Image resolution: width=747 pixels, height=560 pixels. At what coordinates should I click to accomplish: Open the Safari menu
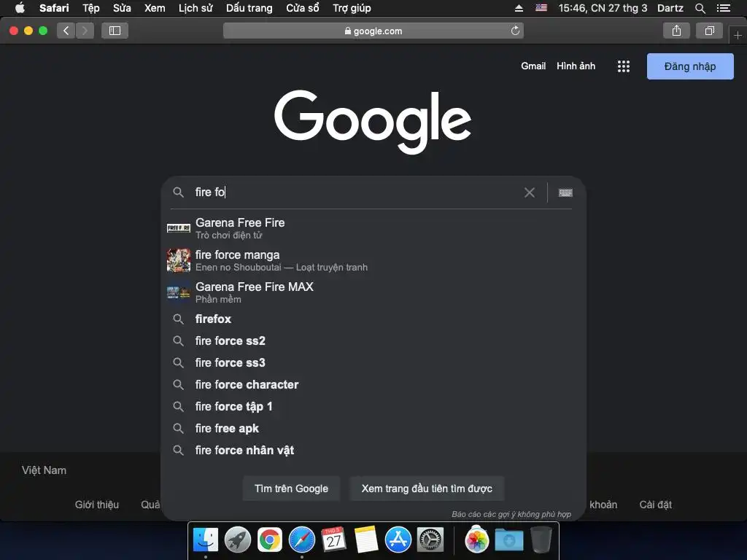pyautogui.click(x=54, y=8)
